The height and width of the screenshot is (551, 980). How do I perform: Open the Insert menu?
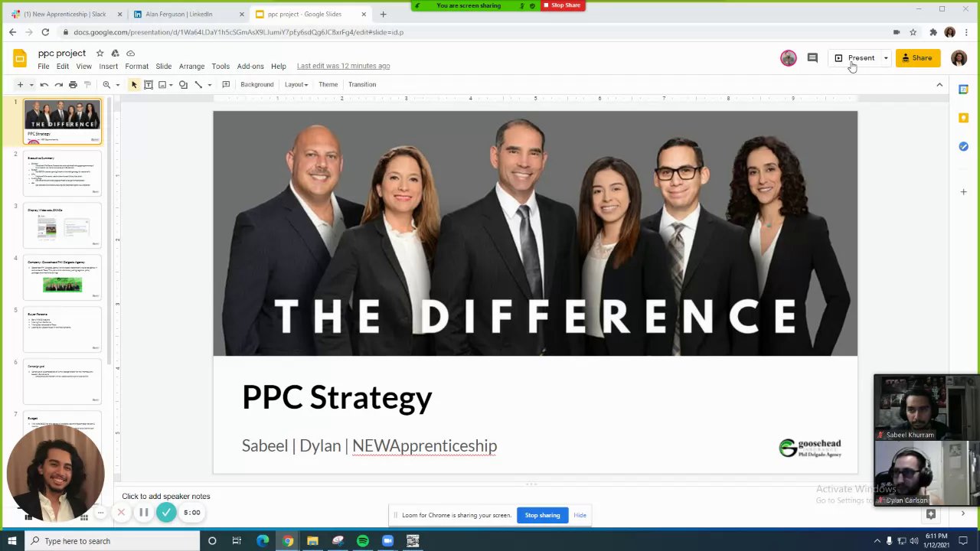tap(108, 67)
